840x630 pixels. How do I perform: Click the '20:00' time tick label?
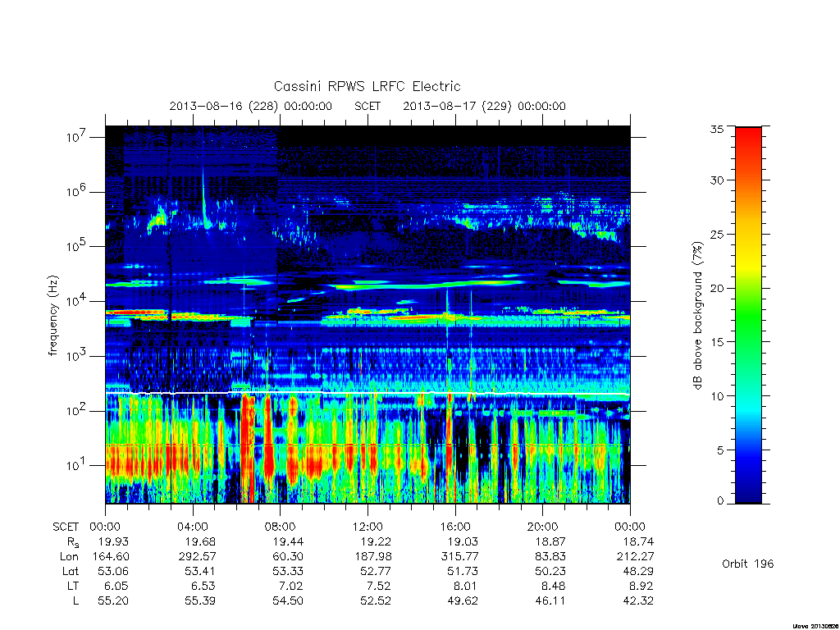542,527
